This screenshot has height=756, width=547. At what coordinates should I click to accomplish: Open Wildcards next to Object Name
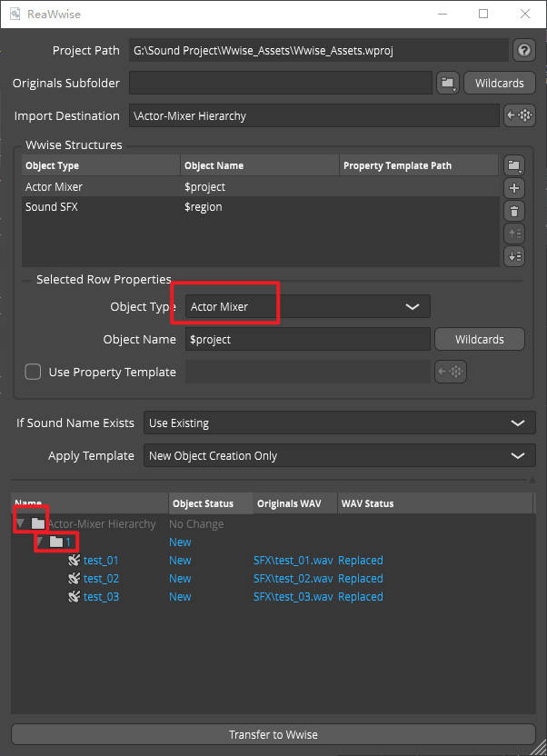(x=479, y=339)
